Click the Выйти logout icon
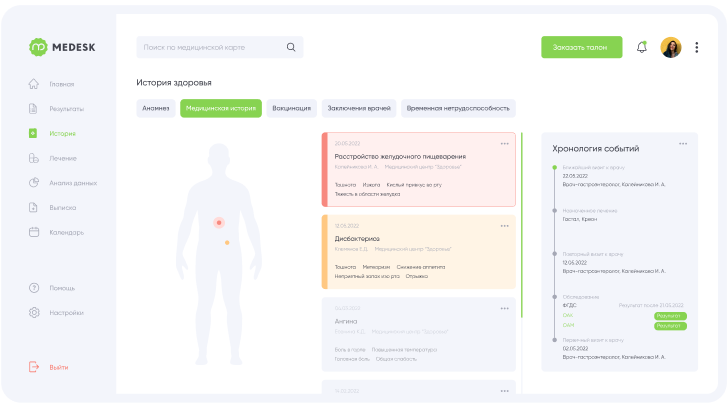728x409 pixels. tap(34, 367)
